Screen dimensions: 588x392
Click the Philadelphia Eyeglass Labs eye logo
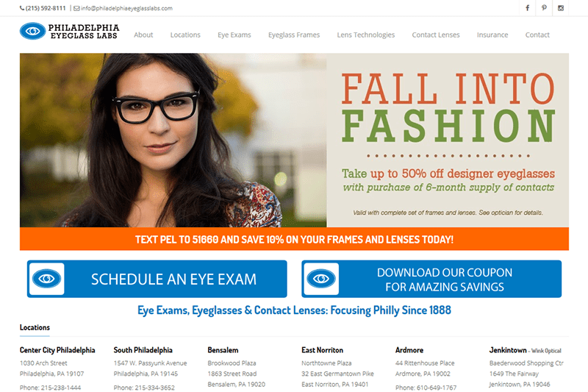point(33,31)
